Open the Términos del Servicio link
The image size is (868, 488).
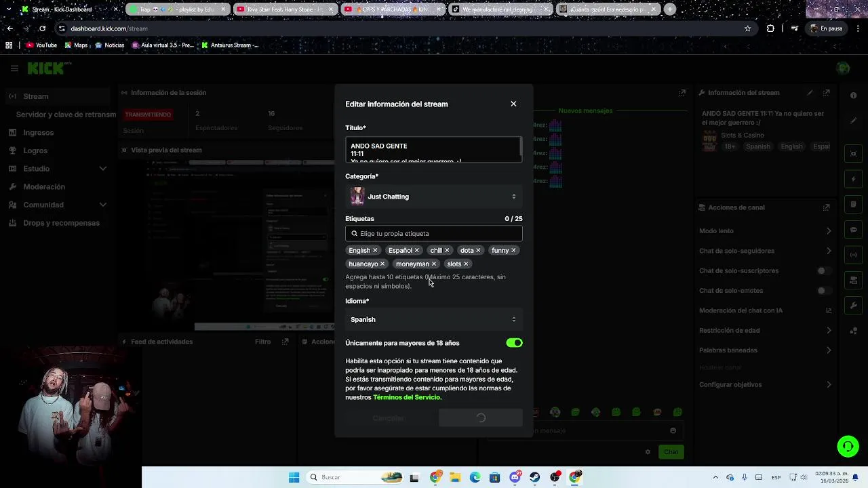pos(407,397)
